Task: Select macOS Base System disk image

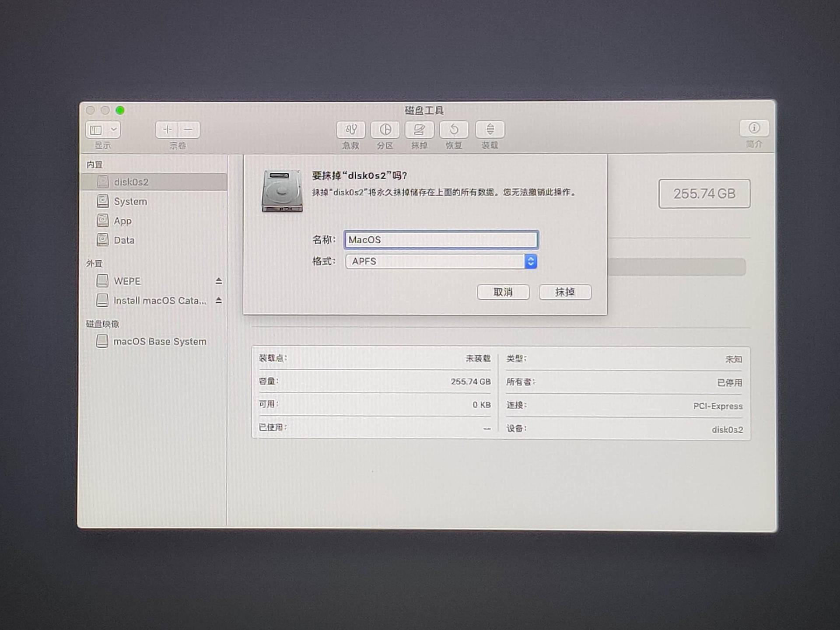Action: [154, 341]
